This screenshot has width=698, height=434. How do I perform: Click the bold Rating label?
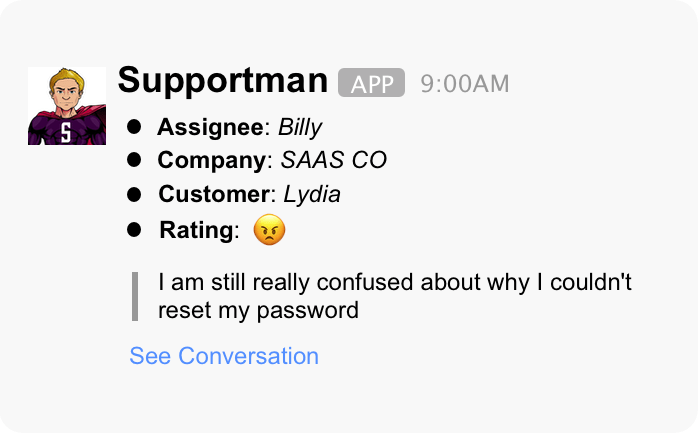coord(196,230)
